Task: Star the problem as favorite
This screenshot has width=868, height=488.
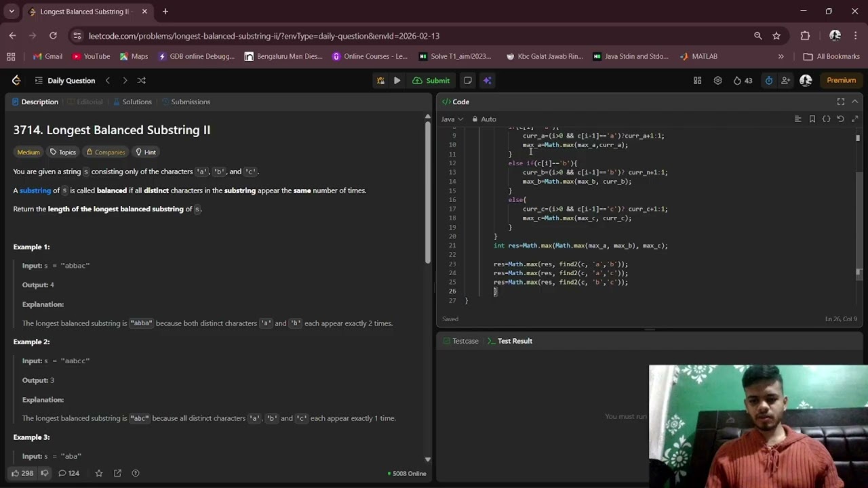Action: point(99,473)
